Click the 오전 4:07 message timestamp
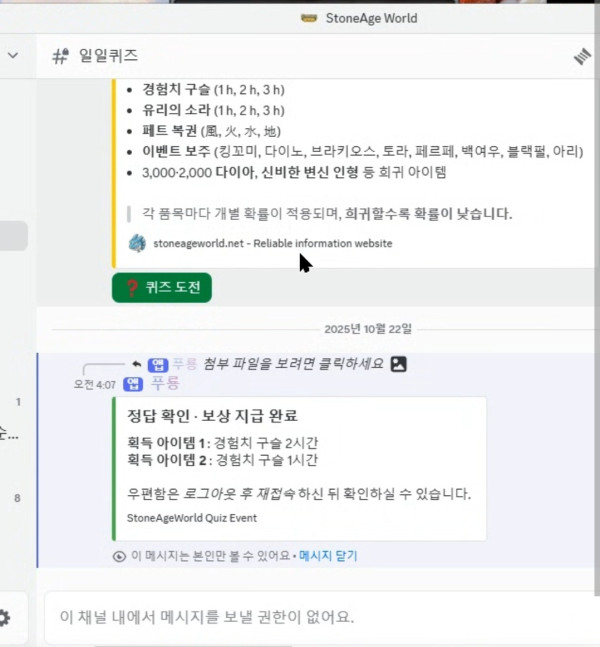This screenshot has width=600, height=647. pyautogui.click(x=94, y=384)
